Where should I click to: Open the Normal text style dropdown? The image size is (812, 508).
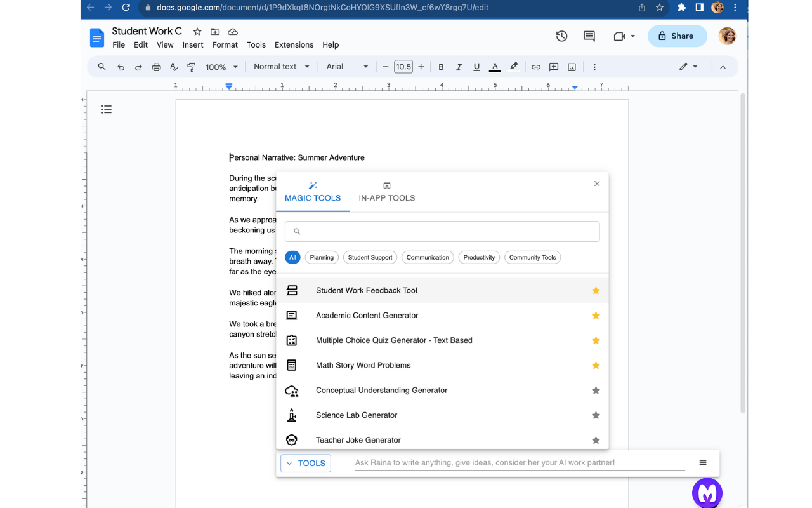[x=281, y=67]
